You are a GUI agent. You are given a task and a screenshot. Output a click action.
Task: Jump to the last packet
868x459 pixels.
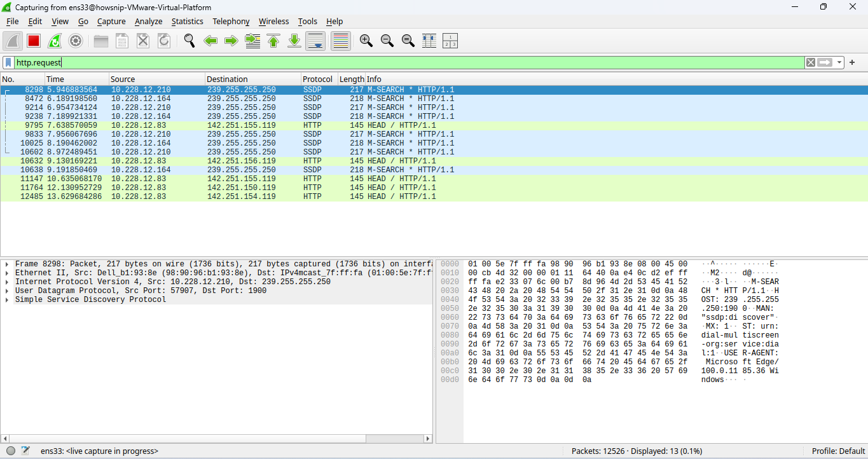click(x=294, y=41)
